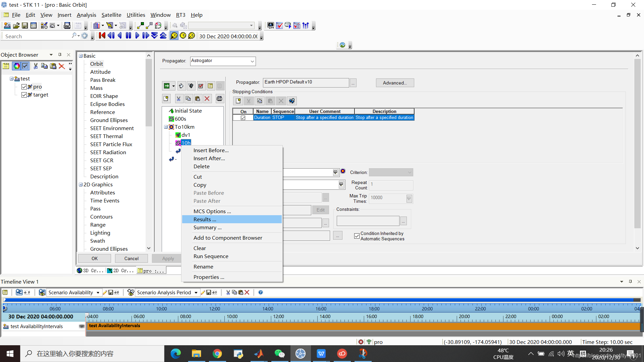Toggle Condition Inherited by Automatic Sequences
This screenshot has height=362, width=644.
(x=357, y=236)
